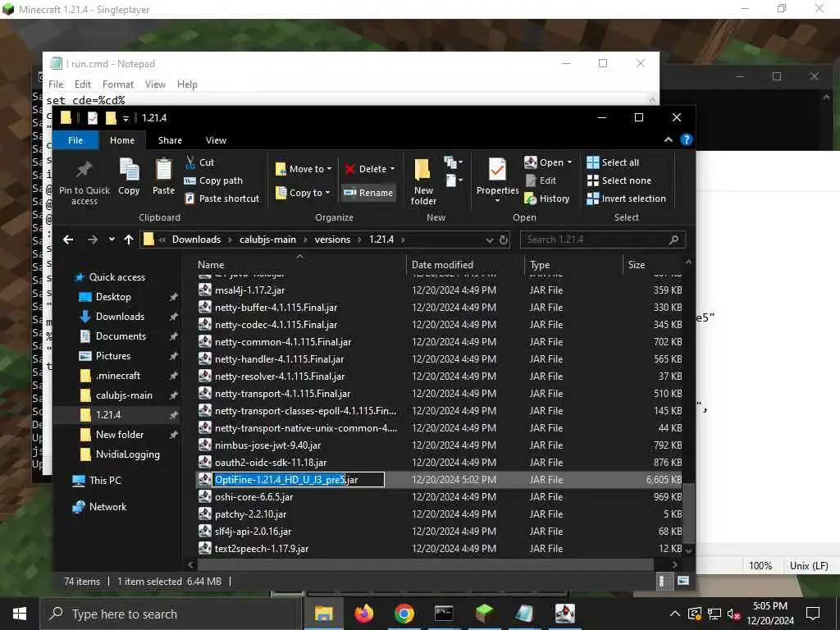
Task: Open Properties of selected file
Action: (497, 180)
